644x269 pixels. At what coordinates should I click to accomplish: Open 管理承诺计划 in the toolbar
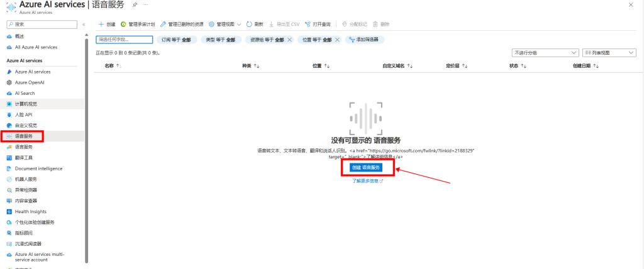[138, 25]
